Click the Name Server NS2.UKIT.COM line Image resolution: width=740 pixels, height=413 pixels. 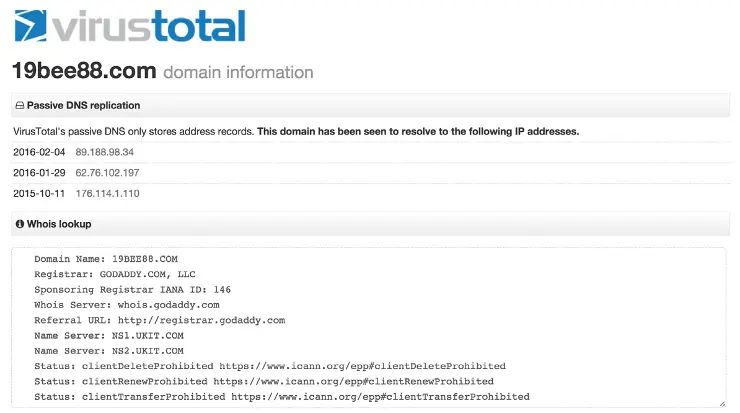pos(108,351)
